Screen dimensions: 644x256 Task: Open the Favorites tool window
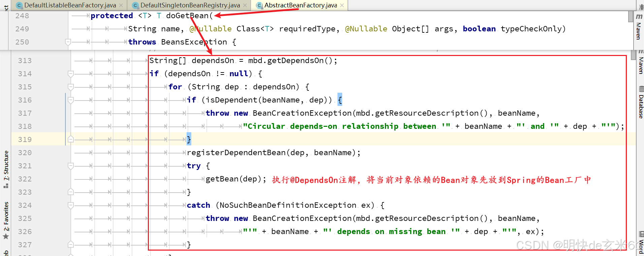pyautogui.click(x=6, y=220)
